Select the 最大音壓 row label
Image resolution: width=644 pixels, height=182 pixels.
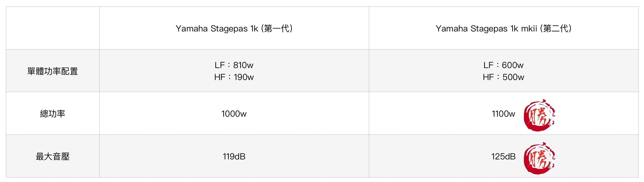tap(53, 157)
